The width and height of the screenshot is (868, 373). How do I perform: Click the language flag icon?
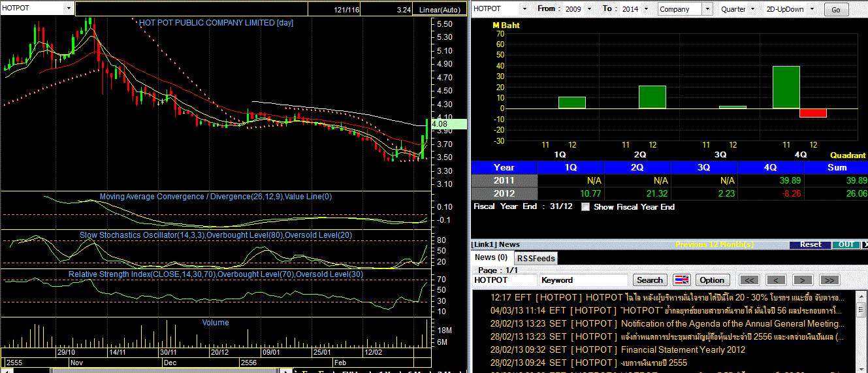(681, 280)
